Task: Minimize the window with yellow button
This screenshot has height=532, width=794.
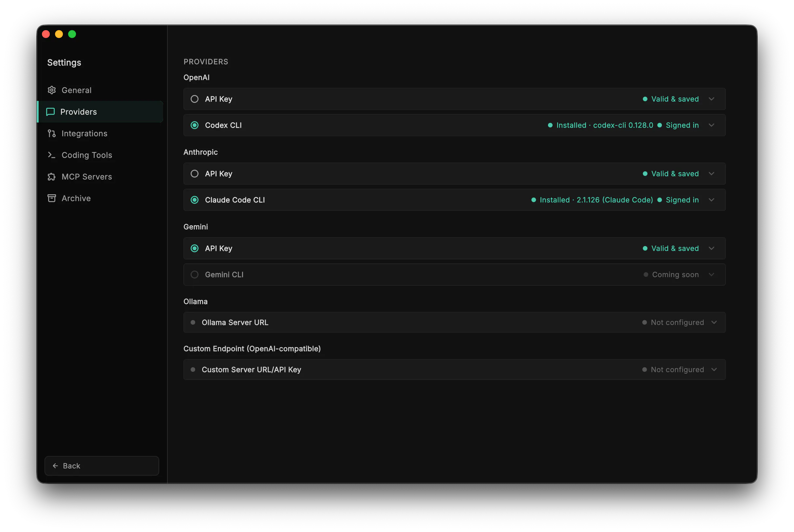Action: click(x=59, y=34)
